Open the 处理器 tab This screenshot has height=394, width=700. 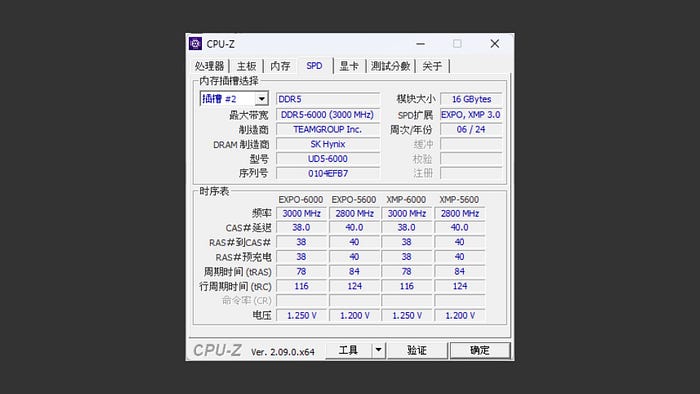tap(209, 66)
